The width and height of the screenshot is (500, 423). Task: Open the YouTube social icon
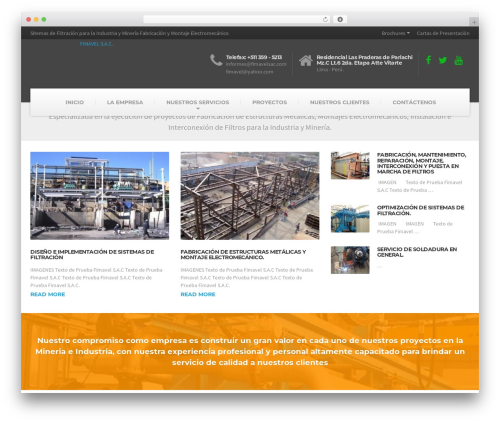pos(459,60)
